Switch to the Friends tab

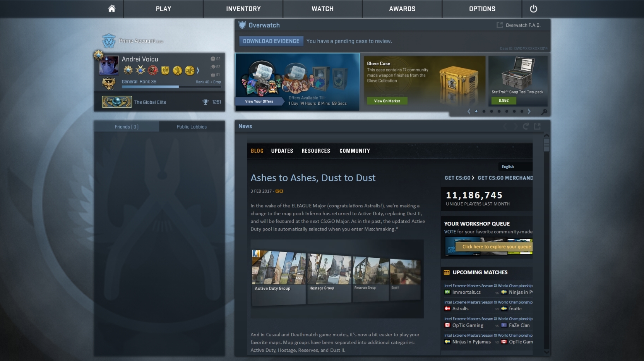click(127, 127)
